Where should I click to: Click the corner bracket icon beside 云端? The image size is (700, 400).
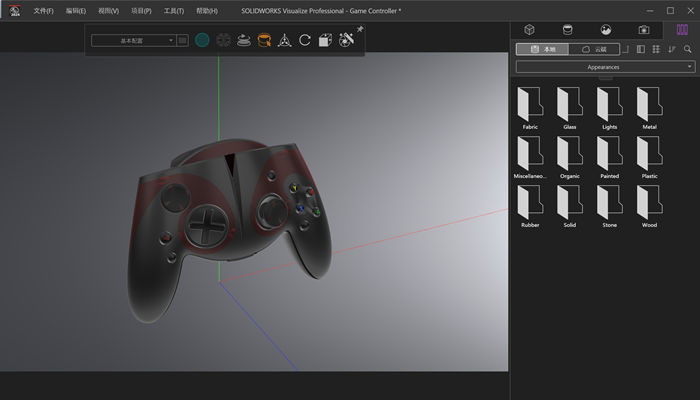[x=625, y=49]
